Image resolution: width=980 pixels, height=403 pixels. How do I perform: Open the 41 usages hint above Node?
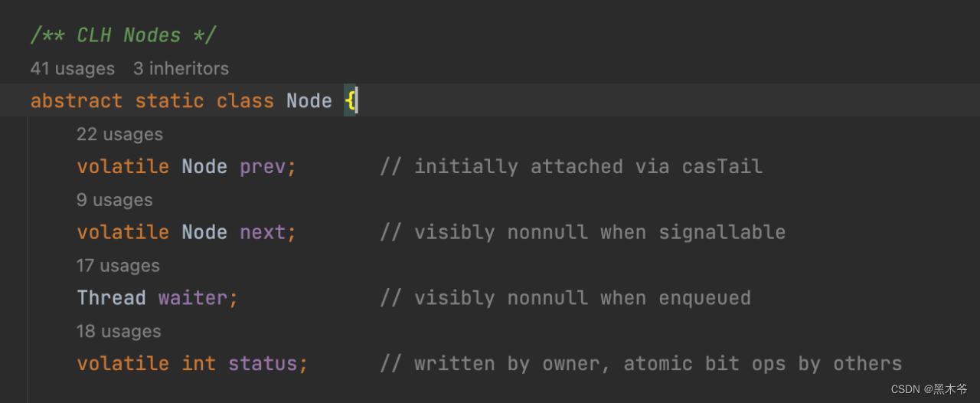tap(73, 68)
